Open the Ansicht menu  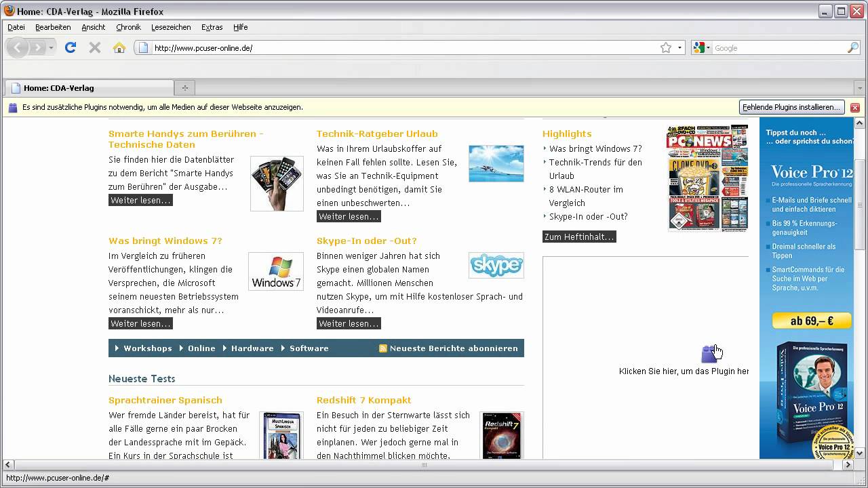pos(94,27)
